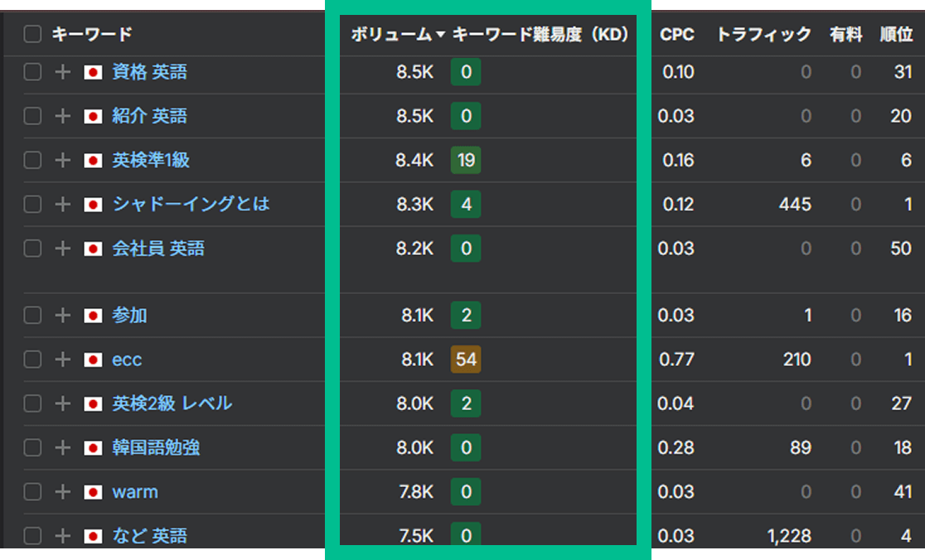Open the シャドーイングとは keyword link
Image resolution: width=925 pixels, height=560 pixels.
191,204
